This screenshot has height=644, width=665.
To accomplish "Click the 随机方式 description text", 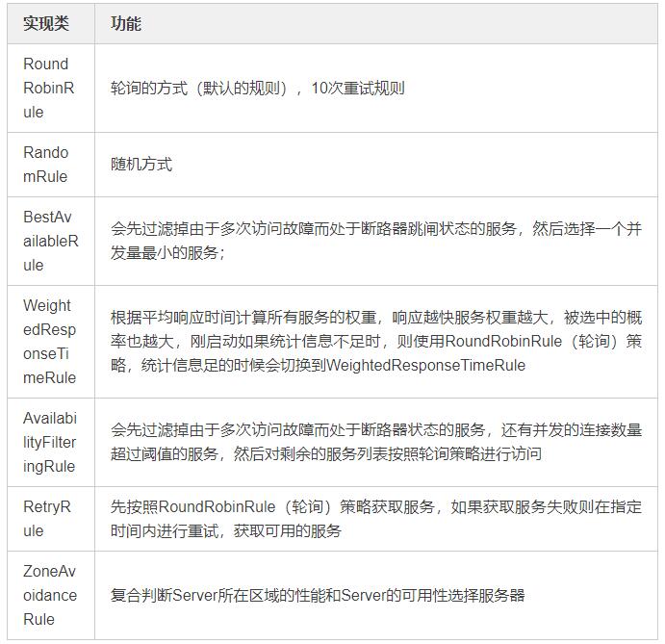I will [x=141, y=165].
